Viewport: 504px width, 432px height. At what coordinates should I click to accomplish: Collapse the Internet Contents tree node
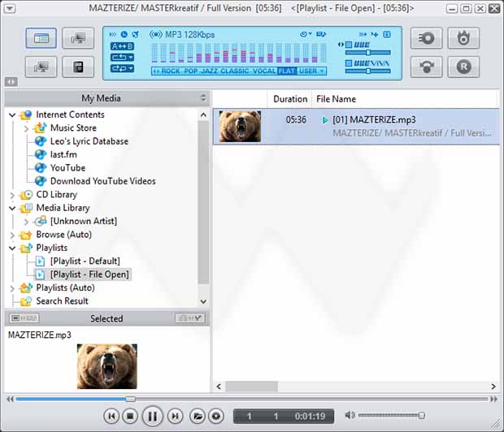[x=12, y=114]
